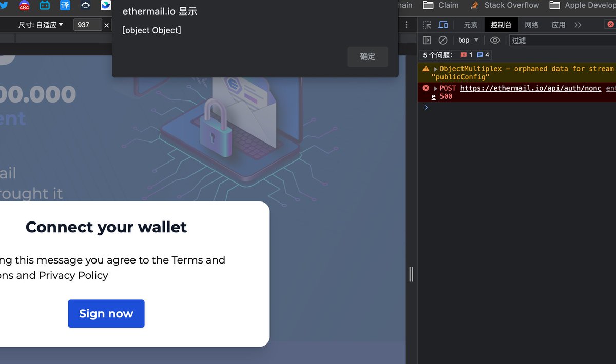Click the "[object Object]" alert message
The image size is (616, 364).
pyautogui.click(x=152, y=30)
